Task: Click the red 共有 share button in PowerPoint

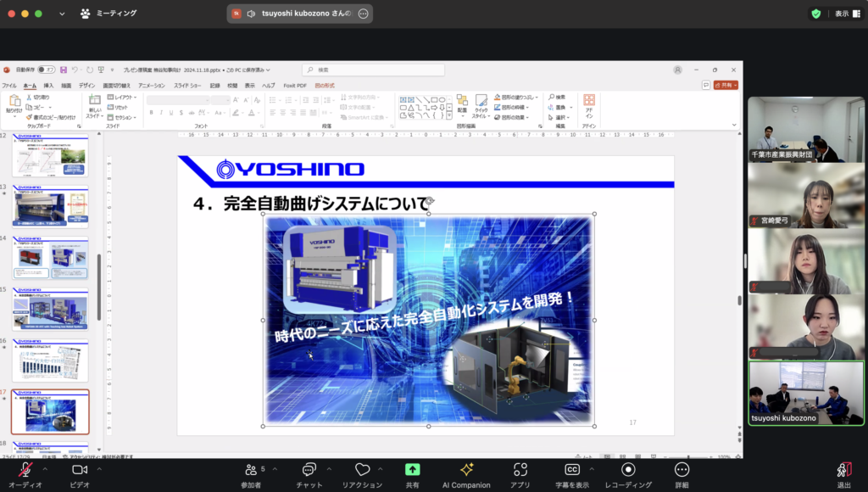Action: [x=726, y=86]
